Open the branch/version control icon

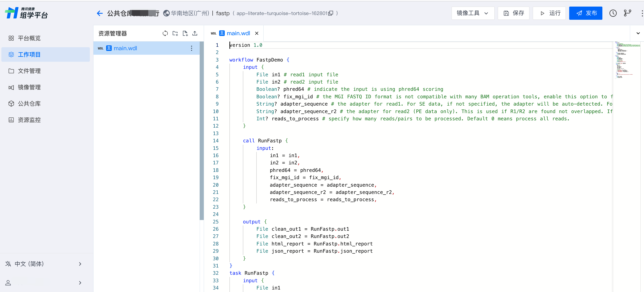tap(627, 13)
